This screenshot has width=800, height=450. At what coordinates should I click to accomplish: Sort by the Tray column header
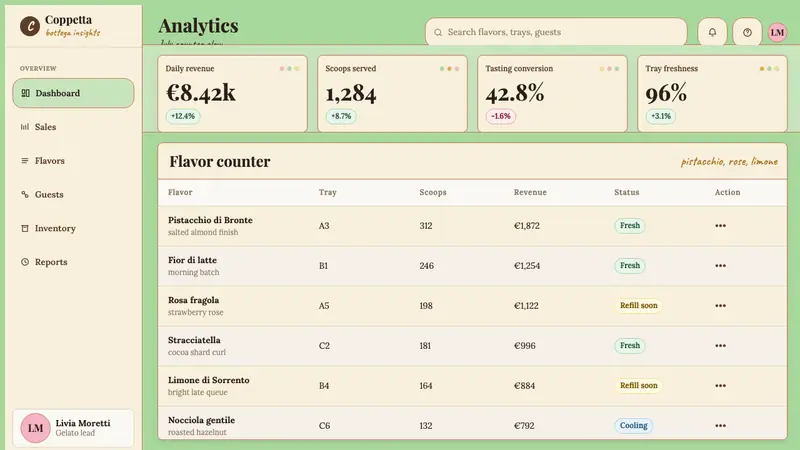click(x=328, y=192)
